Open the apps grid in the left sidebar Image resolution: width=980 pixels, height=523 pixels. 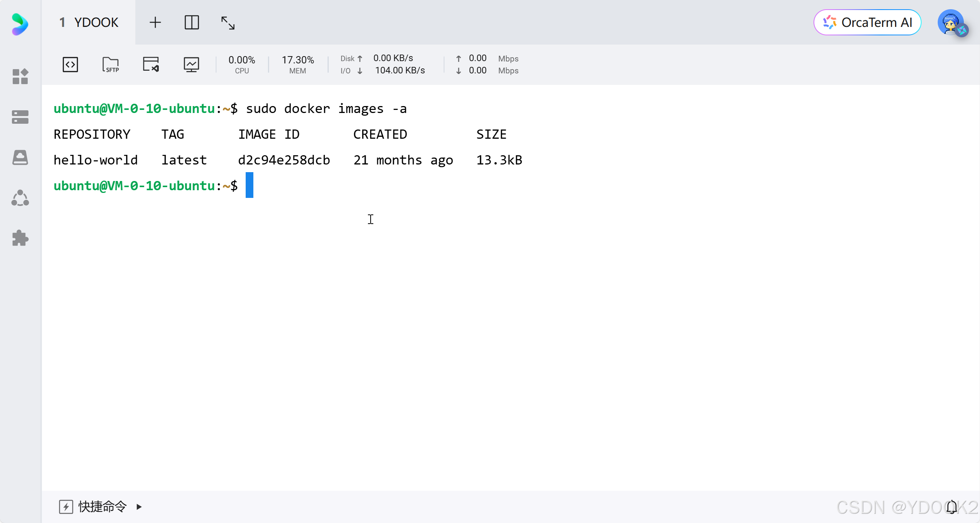pyautogui.click(x=20, y=76)
